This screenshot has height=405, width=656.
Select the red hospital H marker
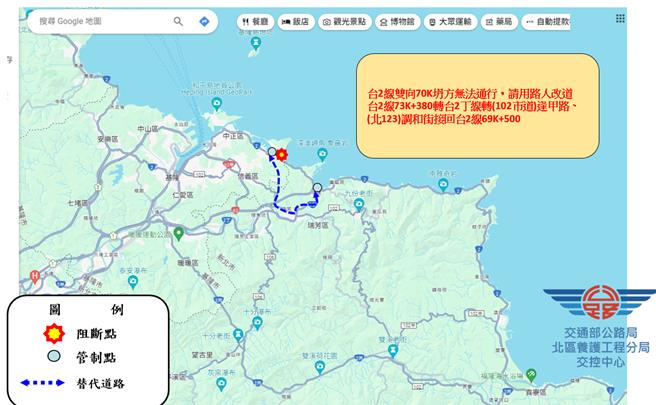(35, 276)
